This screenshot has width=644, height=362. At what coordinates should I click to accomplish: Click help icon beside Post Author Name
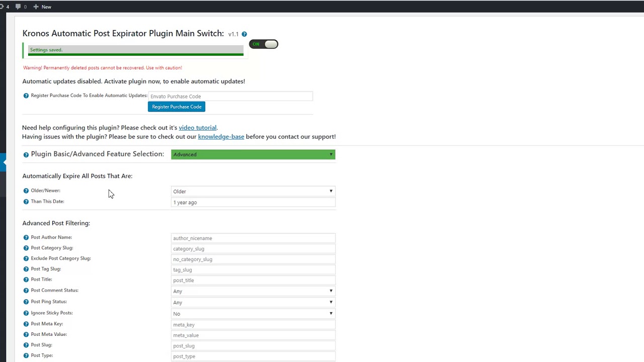click(26, 237)
